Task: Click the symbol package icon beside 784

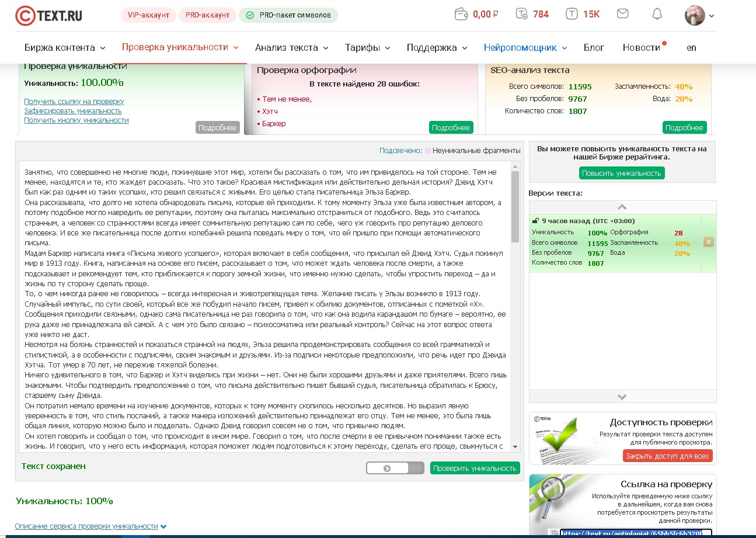Action: tap(522, 14)
